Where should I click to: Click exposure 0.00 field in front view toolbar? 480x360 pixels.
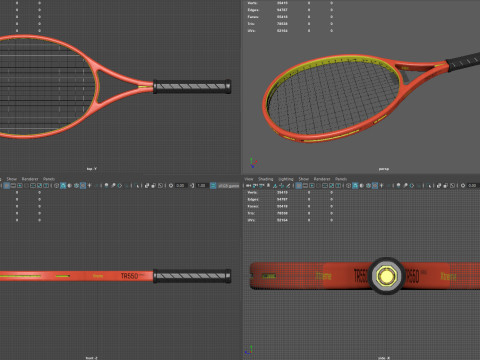coord(181,185)
